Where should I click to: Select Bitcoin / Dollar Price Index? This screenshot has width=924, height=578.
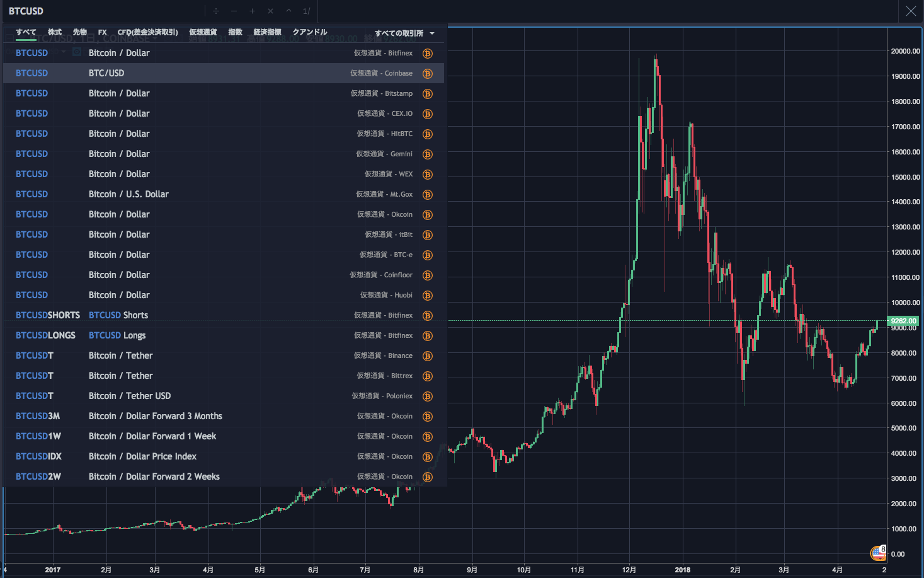tap(224, 456)
